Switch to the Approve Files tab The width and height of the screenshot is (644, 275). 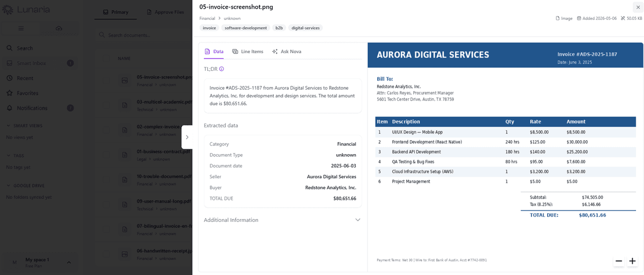165,12
